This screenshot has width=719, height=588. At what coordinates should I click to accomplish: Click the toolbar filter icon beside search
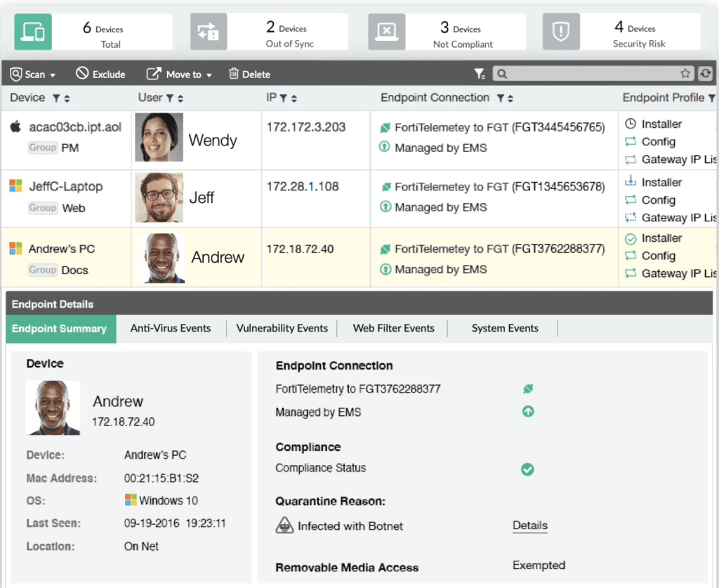pos(479,73)
